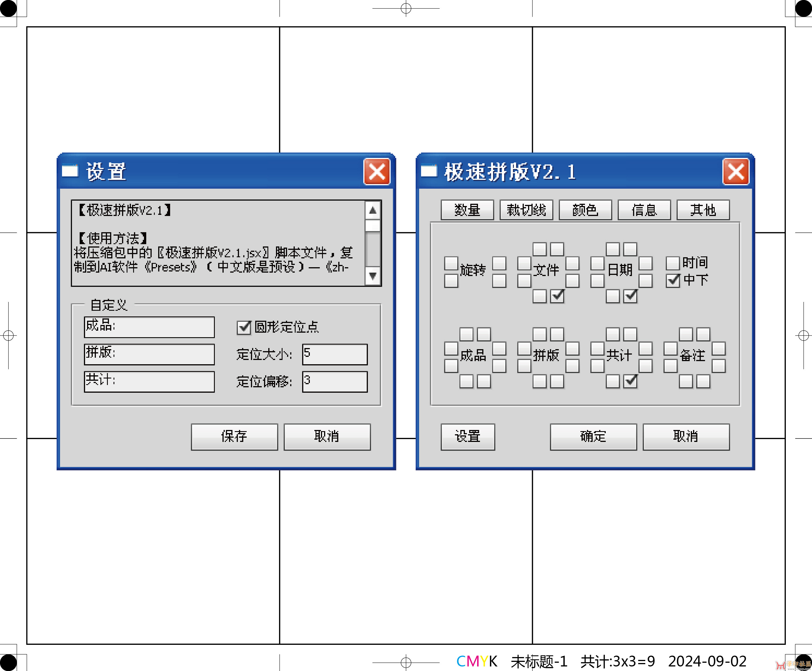Tick the bottom-left checkbox below 拼版
Viewport: 812px width, 671px height.
click(x=539, y=382)
